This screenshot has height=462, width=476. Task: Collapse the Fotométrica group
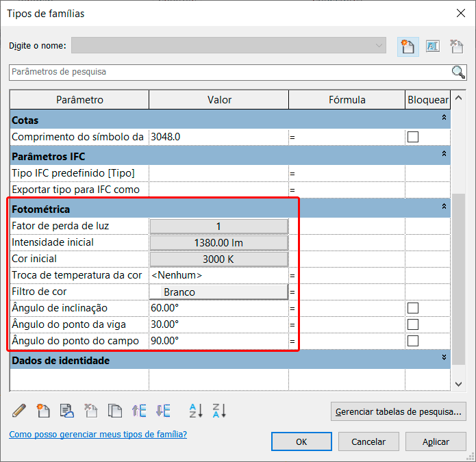pyautogui.click(x=444, y=207)
